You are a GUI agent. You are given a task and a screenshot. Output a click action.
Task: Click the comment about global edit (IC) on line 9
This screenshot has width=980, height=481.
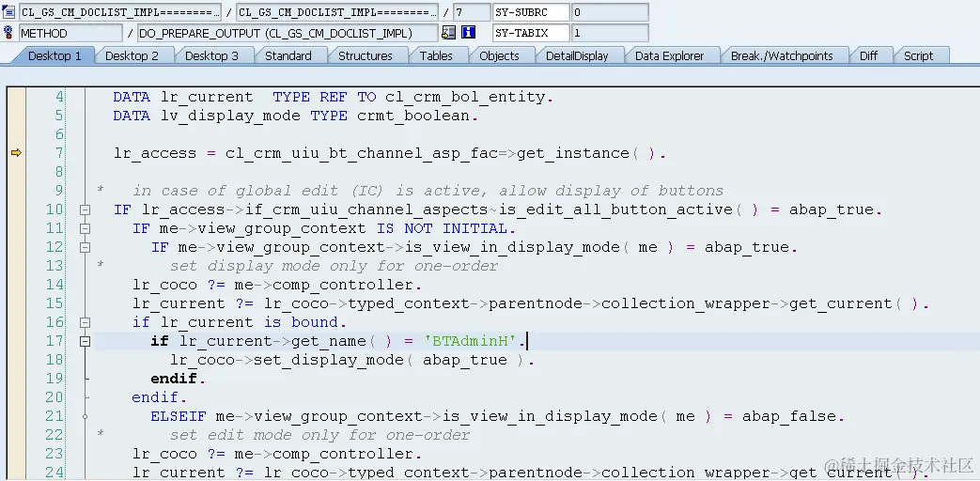(x=428, y=191)
